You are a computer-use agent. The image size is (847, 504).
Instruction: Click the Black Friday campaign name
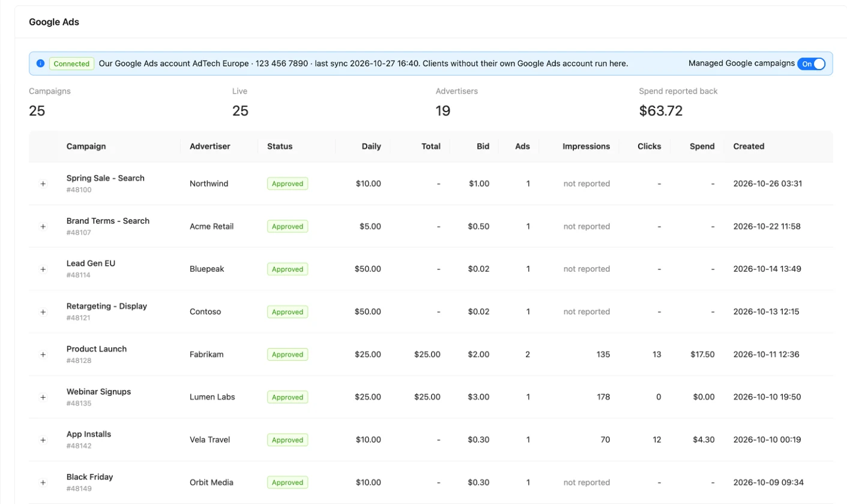tap(90, 477)
